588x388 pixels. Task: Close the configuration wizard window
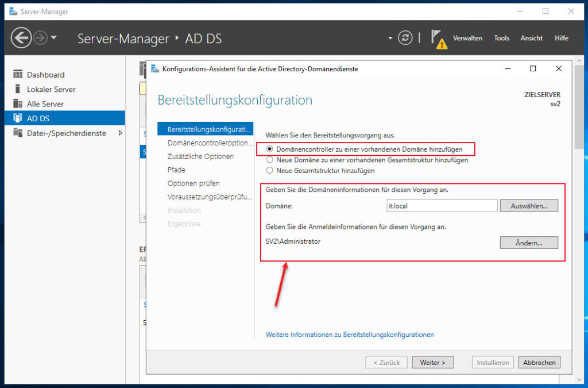559,68
